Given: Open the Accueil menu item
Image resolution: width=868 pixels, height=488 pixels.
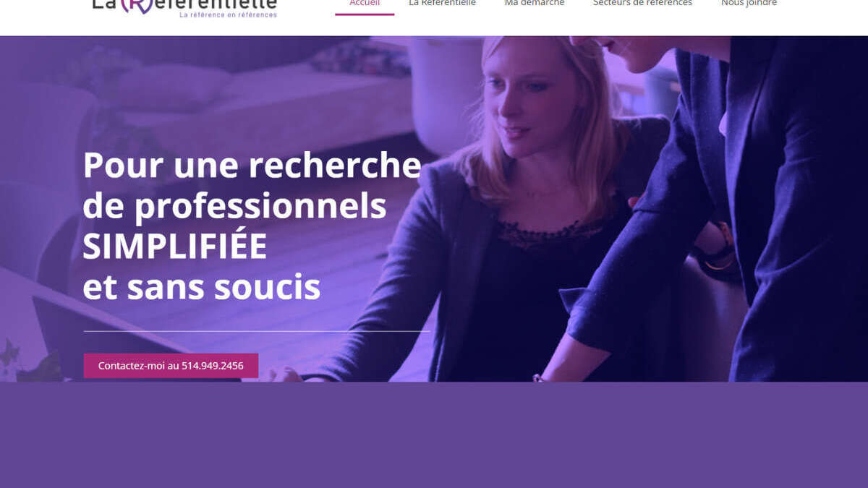Looking at the screenshot, I should tap(365, 4).
